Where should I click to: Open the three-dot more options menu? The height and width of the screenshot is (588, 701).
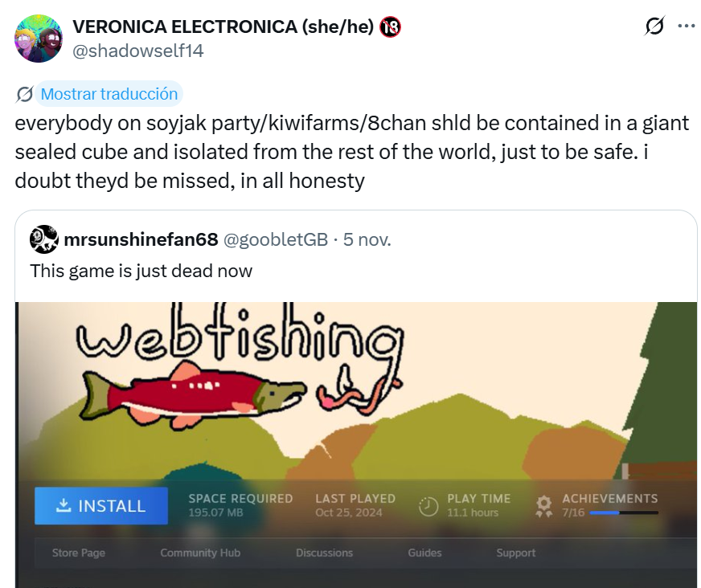(687, 26)
